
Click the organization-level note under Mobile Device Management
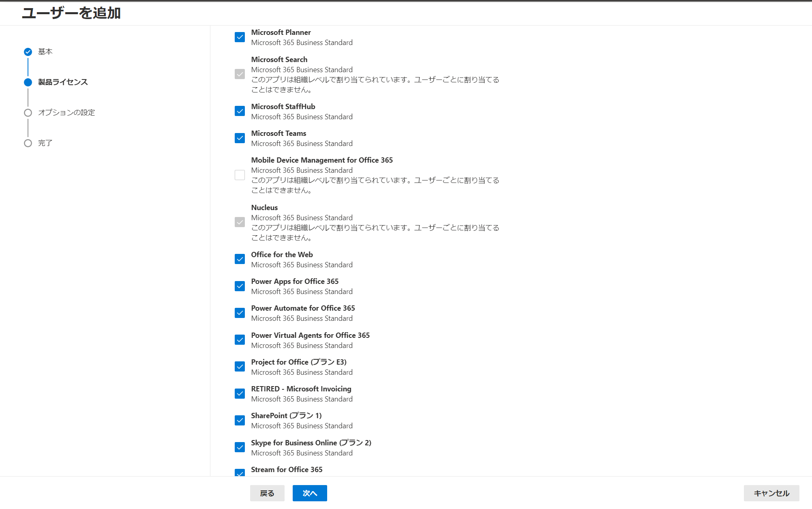[375, 185]
